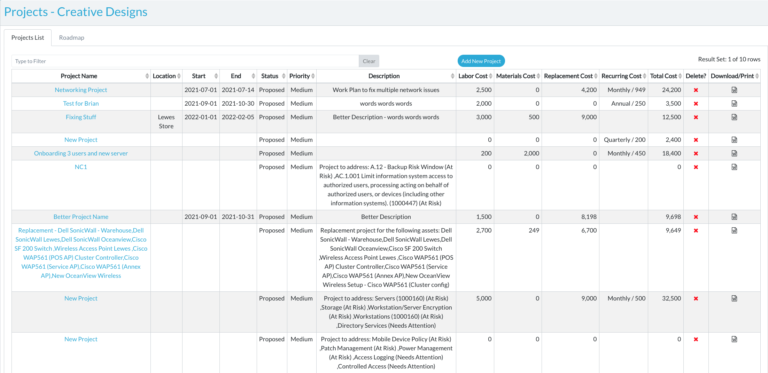Switch to the Roadmap tab
768x373 pixels.
tap(72, 38)
